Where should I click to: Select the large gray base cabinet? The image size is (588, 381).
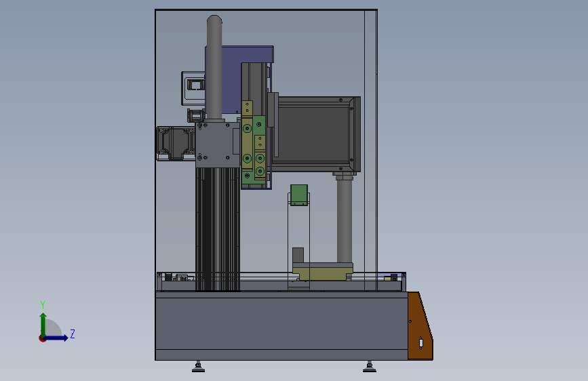tap(281, 325)
